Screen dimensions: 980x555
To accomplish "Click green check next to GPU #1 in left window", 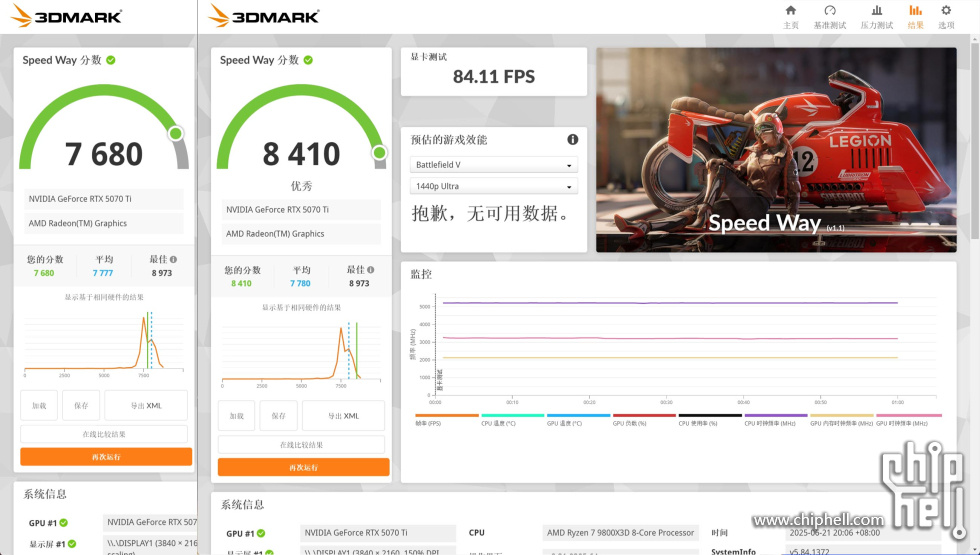I will 64,522.
